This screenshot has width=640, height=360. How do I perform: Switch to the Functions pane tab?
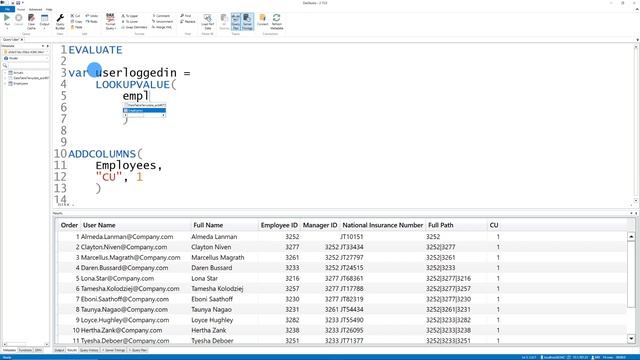click(x=25, y=350)
